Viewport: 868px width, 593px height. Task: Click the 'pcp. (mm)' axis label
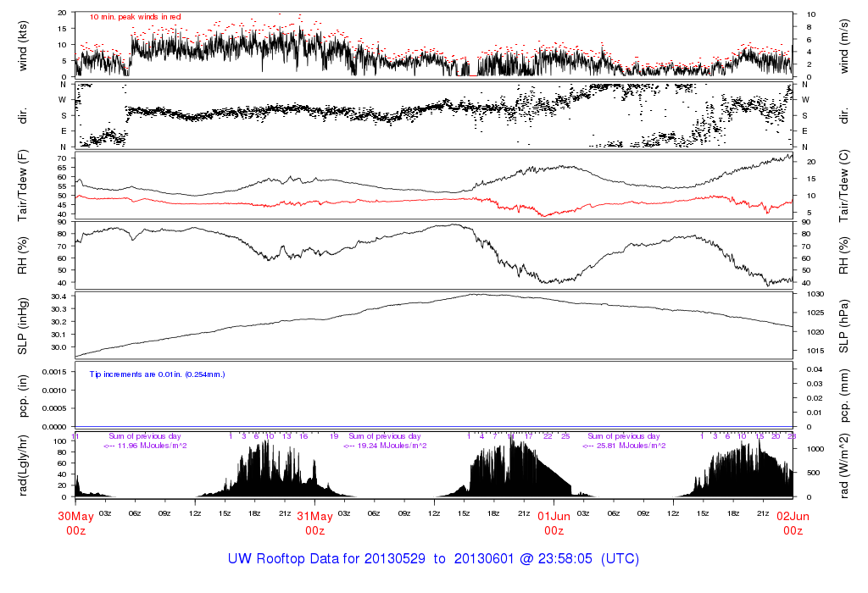tap(845, 395)
